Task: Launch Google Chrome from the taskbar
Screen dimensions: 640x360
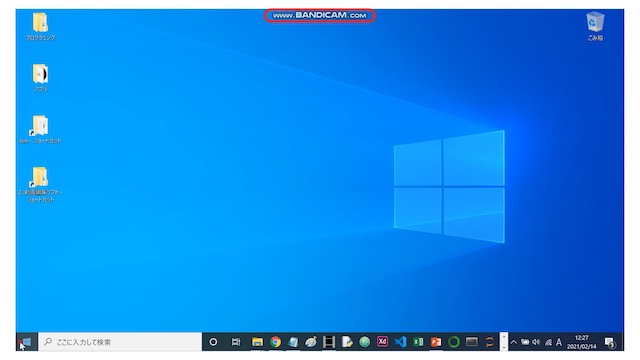Action: 276,342
